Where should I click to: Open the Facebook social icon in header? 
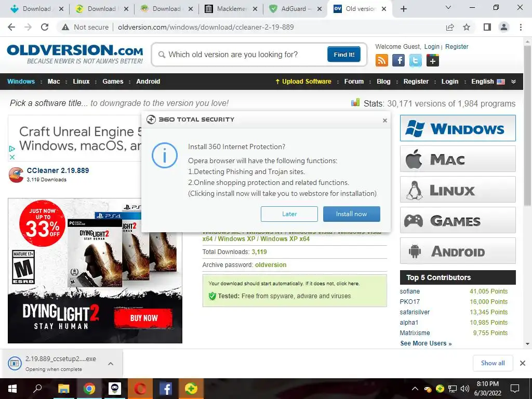(398, 60)
